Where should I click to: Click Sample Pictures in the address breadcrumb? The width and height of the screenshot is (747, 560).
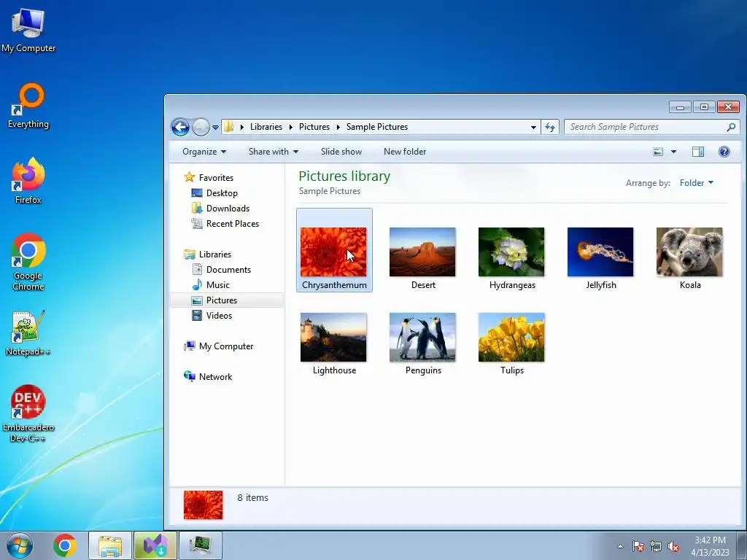coord(377,127)
